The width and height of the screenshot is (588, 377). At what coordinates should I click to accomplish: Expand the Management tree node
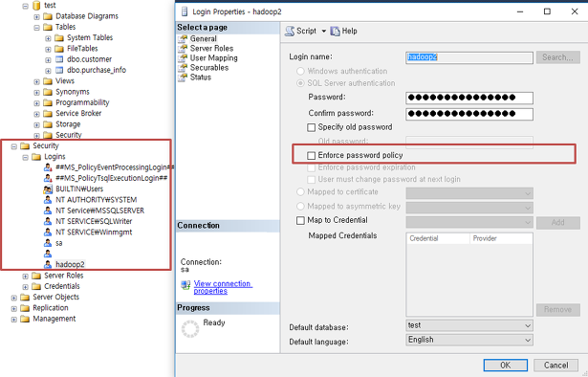14,320
